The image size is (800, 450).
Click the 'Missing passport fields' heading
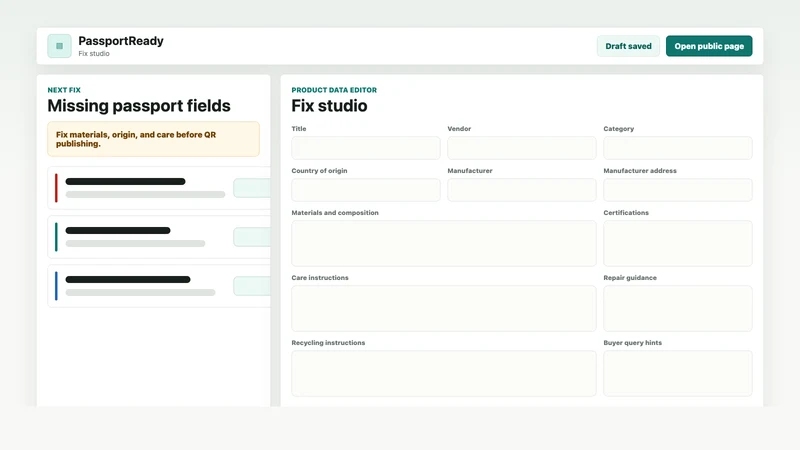click(x=139, y=106)
